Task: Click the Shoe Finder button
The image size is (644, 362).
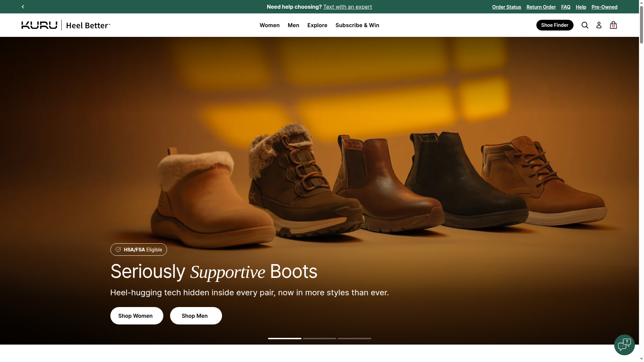Action: pos(555,25)
